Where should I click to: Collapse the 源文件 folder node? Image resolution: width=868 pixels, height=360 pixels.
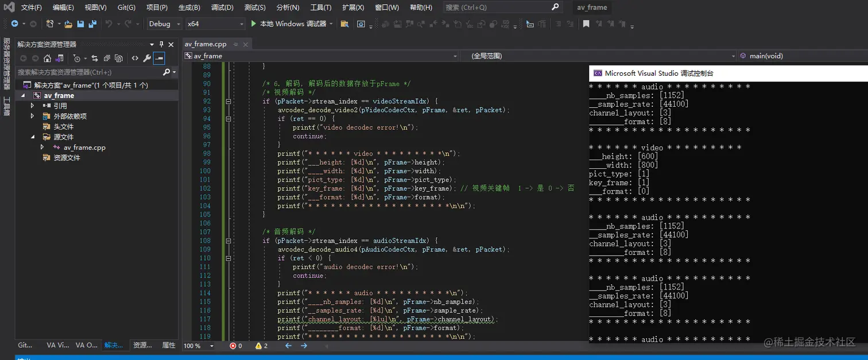point(33,137)
